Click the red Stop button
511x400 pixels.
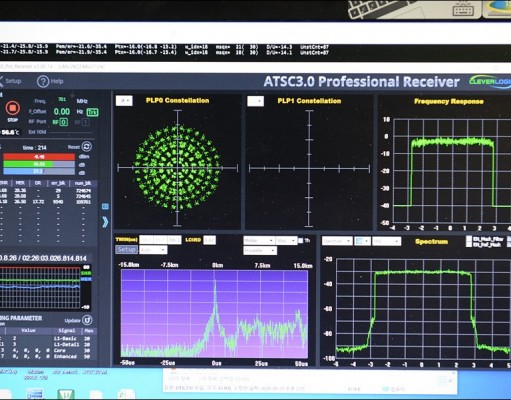click(x=13, y=108)
